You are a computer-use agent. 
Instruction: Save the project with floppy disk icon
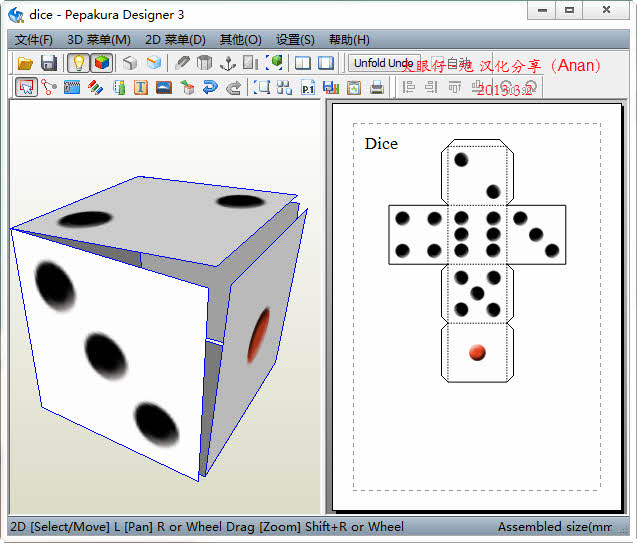(x=48, y=63)
